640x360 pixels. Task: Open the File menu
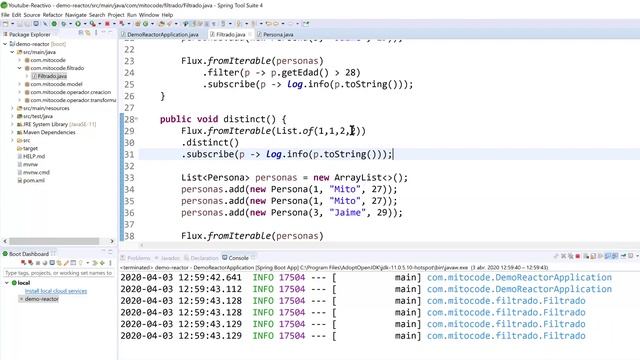coord(5,15)
